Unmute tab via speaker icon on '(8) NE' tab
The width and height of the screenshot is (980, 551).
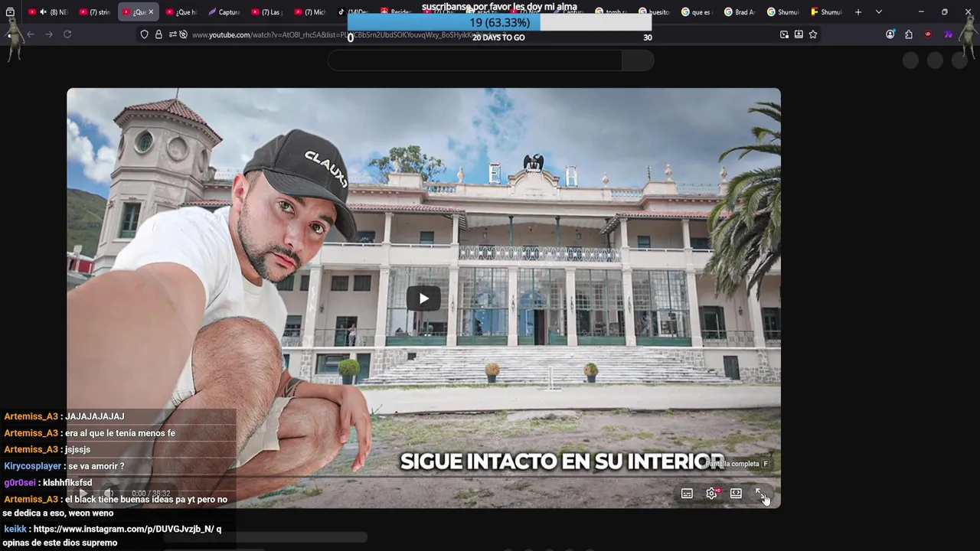tap(43, 12)
